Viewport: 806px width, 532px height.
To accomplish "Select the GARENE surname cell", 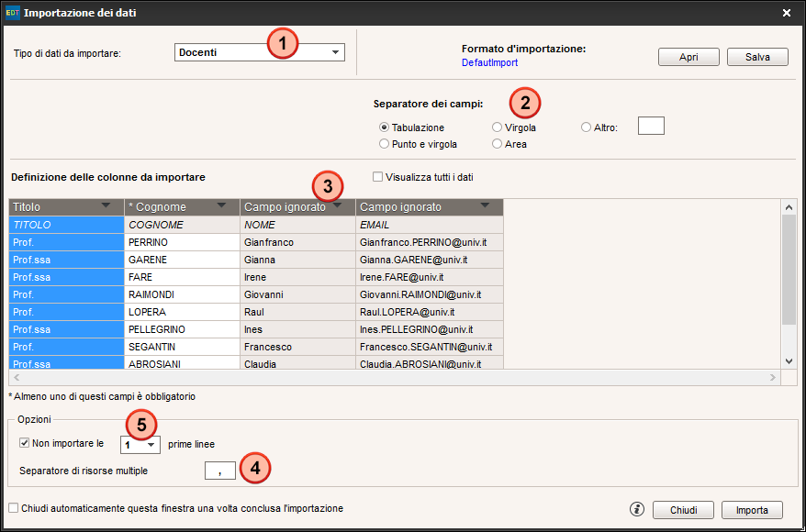I will (182, 260).
